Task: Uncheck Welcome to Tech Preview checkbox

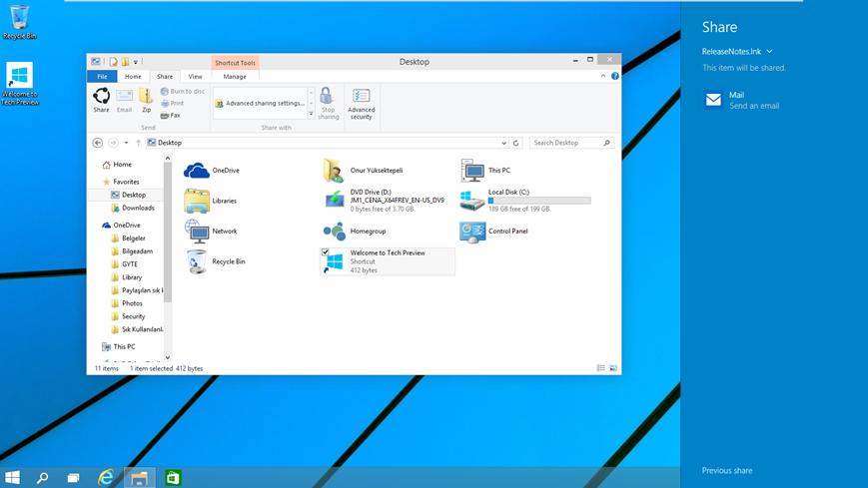Action: 326,252
